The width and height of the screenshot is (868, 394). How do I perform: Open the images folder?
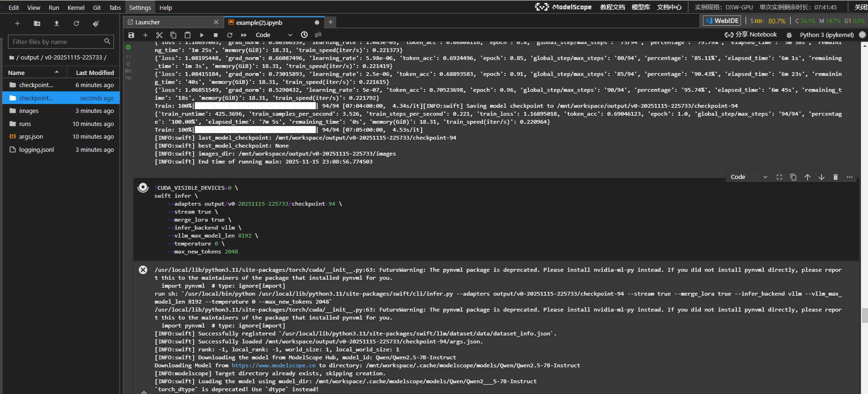[61, 111]
